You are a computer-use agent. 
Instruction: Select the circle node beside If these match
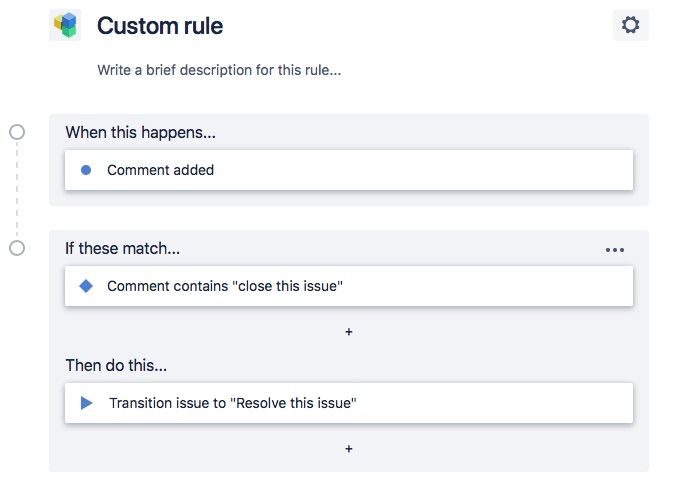tap(17, 248)
